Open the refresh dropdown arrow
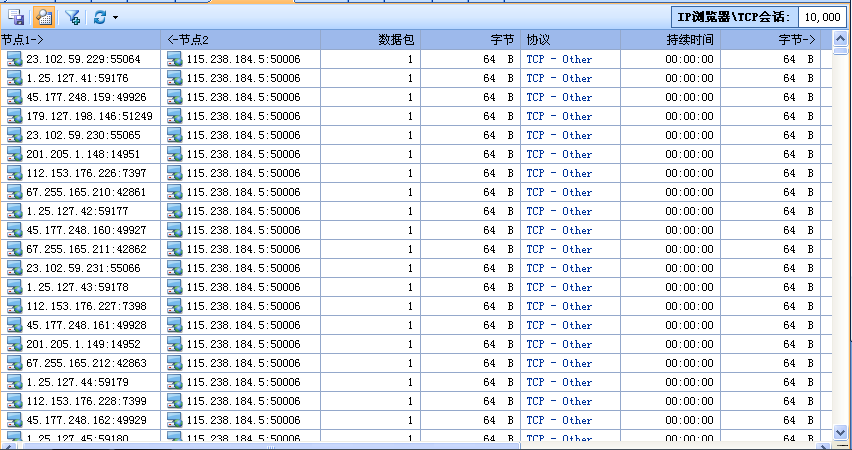Viewport: 852px width, 450px height. point(115,17)
